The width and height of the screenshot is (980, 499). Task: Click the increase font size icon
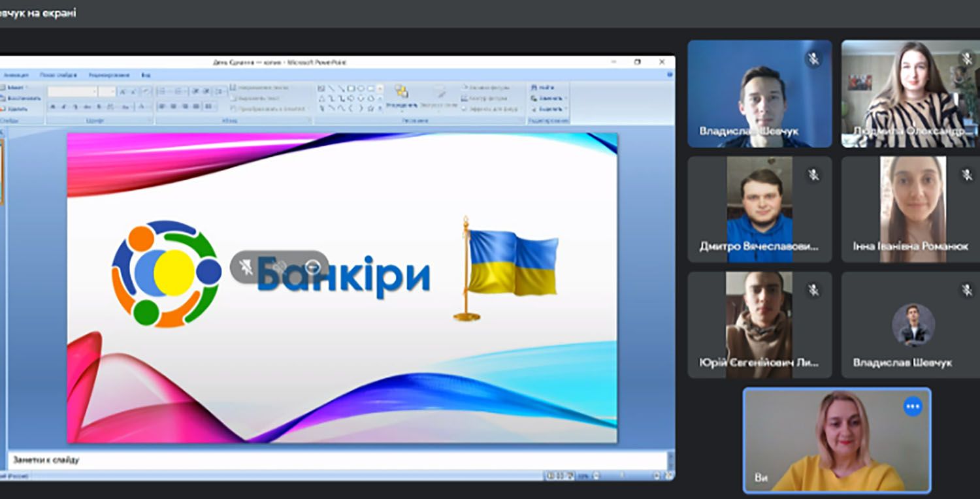tap(123, 91)
